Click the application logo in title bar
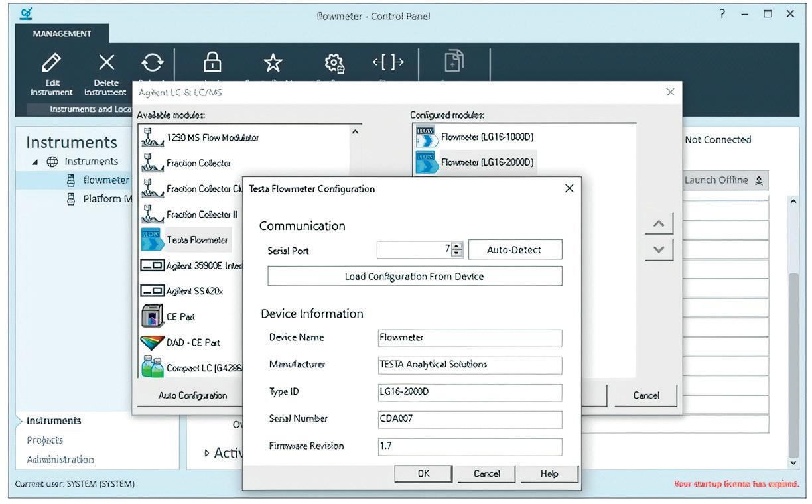Image resolution: width=812 pixels, height=504 pixels. pyautogui.click(x=26, y=14)
